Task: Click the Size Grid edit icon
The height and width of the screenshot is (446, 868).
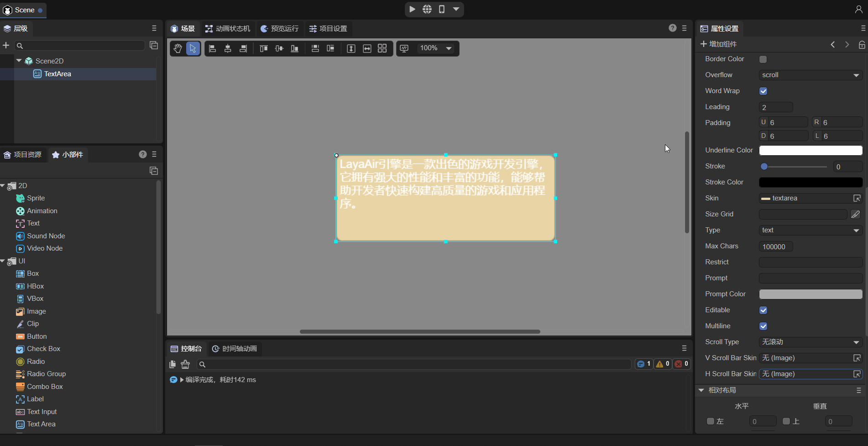Action: tap(856, 214)
